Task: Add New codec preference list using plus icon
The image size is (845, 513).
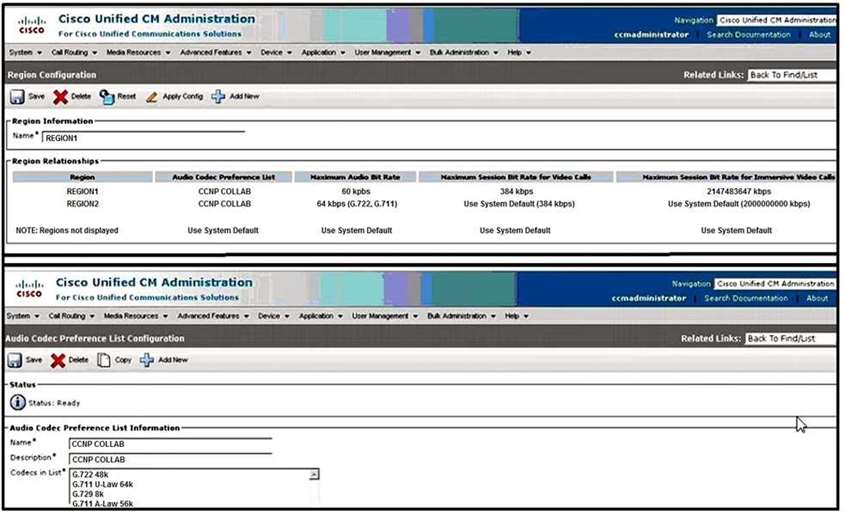Action: pyautogui.click(x=147, y=360)
